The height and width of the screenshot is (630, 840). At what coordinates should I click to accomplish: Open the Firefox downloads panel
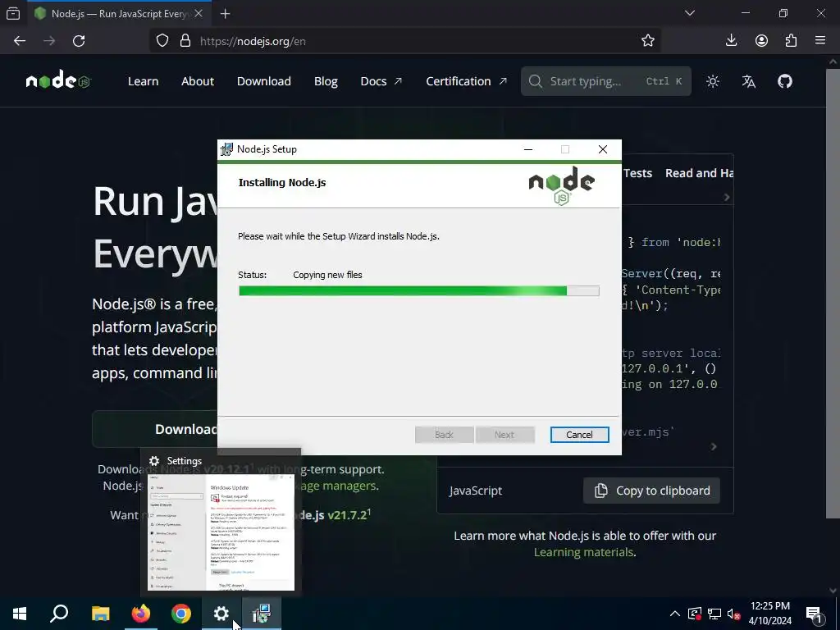tap(731, 41)
